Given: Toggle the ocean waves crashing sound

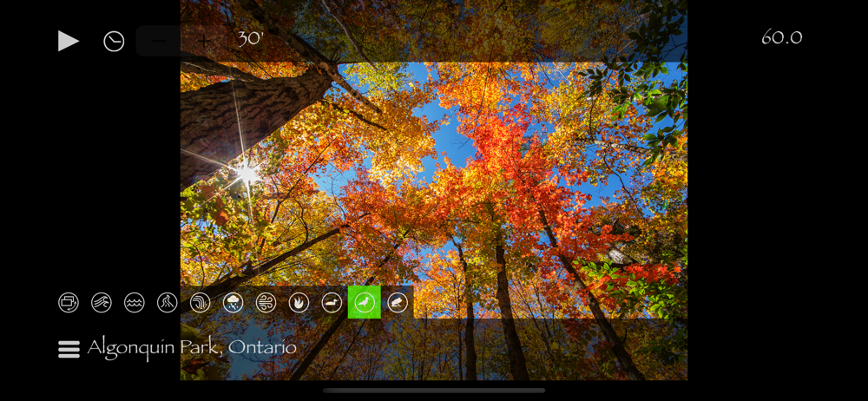Looking at the screenshot, I should tap(102, 302).
